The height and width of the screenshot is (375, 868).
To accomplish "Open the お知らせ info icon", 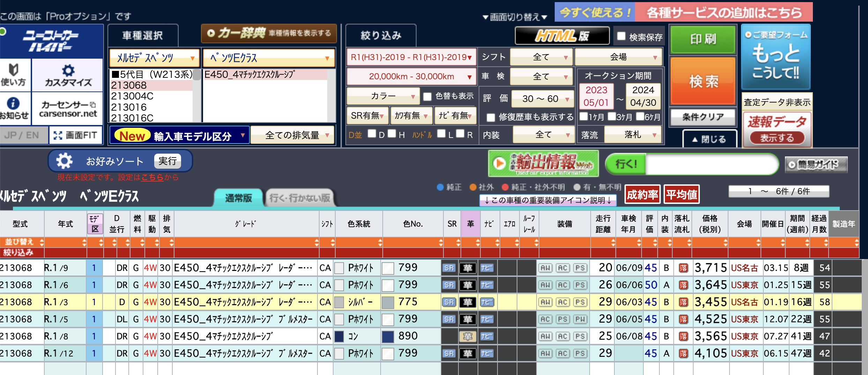I will point(13,108).
